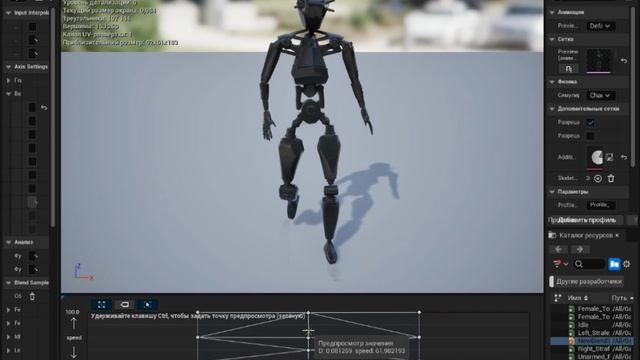This screenshot has width=640, height=360.
Task: Close the Каталог ресурсов tab
Action: tap(617, 236)
